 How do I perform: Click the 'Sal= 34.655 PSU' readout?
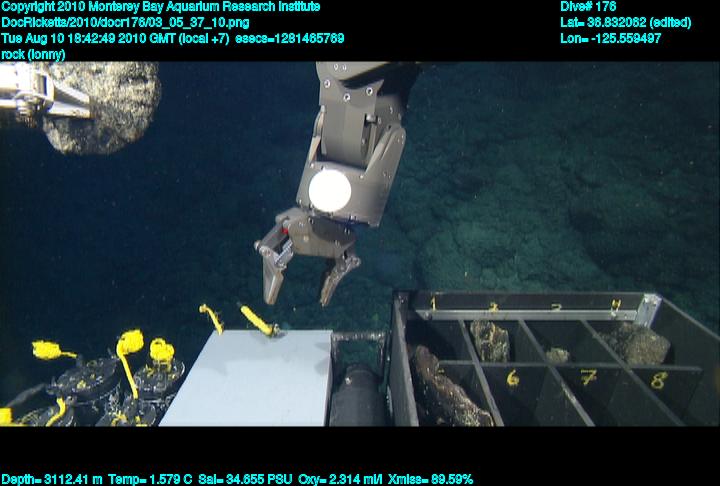coord(245,479)
